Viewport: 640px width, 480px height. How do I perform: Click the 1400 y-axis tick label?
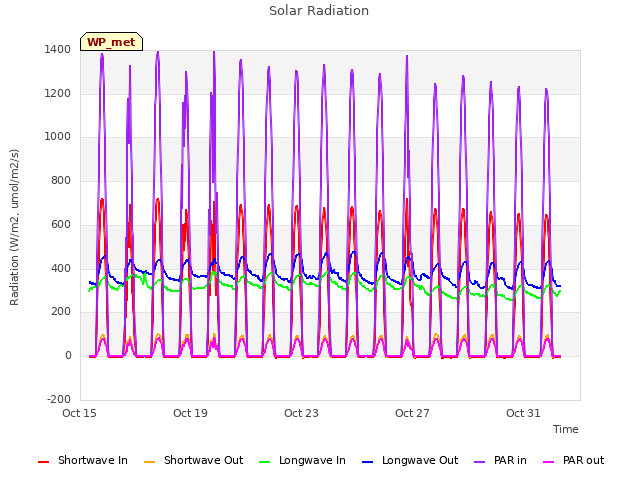click(x=58, y=49)
